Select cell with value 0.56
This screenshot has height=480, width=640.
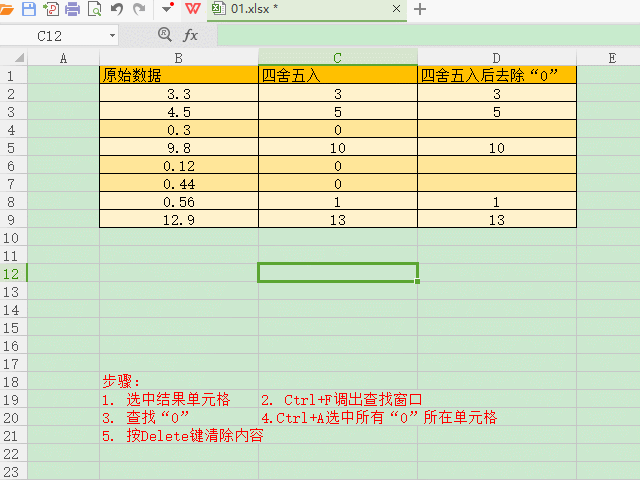pos(179,201)
